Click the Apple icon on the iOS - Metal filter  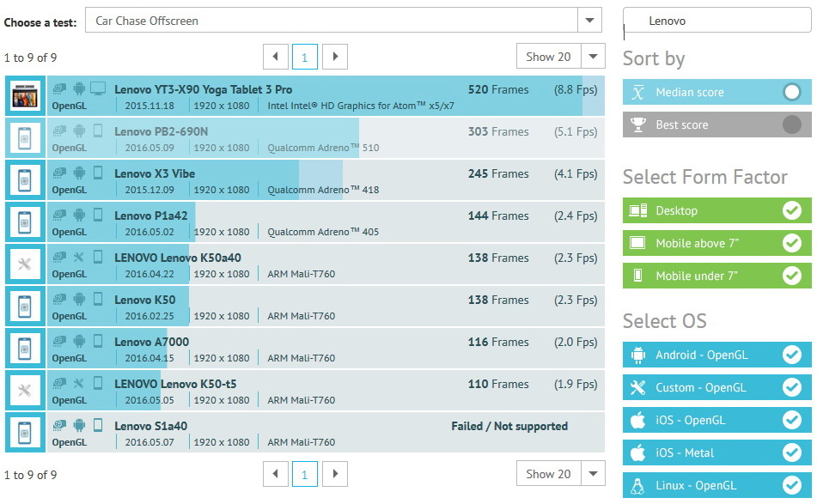(637, 452)
